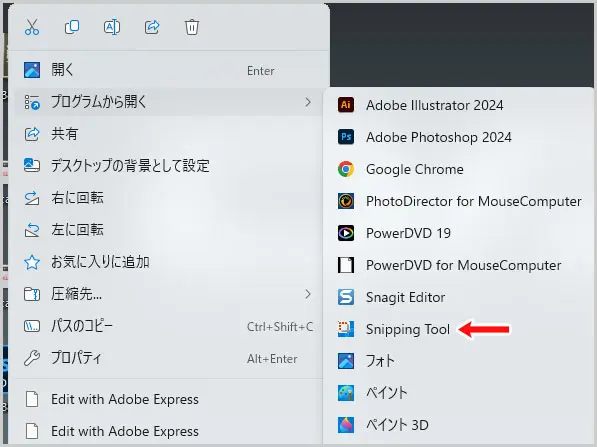Click the star icon beside お気に入りに追加
The width and height of the screenshot is (597, 447).
pyautogui.click(x=32, y=262)
